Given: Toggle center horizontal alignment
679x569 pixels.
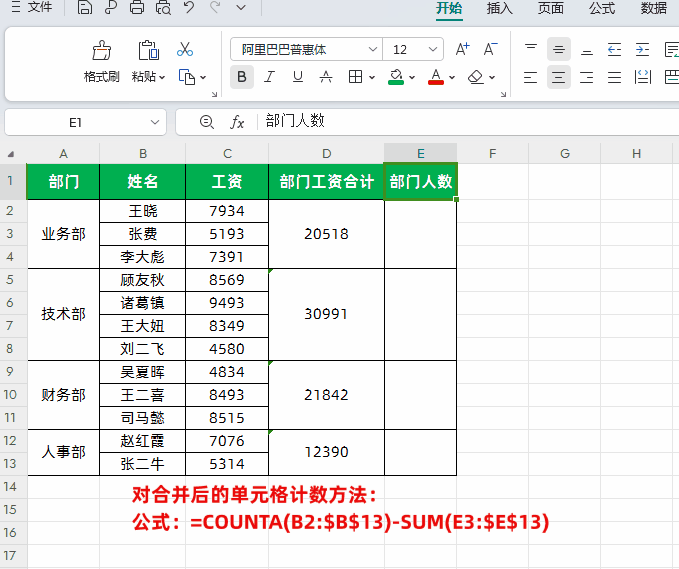Looking at the screenshot, I should [x=559, y=77].
